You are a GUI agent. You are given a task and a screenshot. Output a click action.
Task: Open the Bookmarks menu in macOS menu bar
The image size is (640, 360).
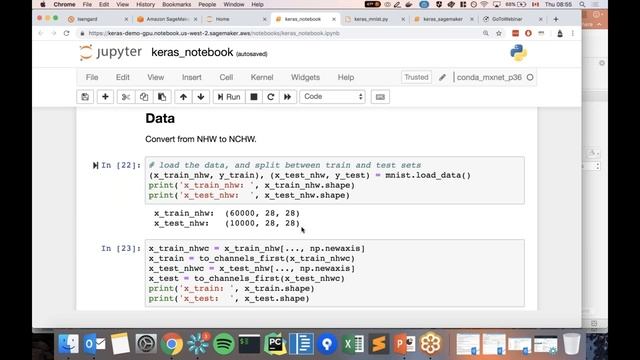(x=176, y=4)
